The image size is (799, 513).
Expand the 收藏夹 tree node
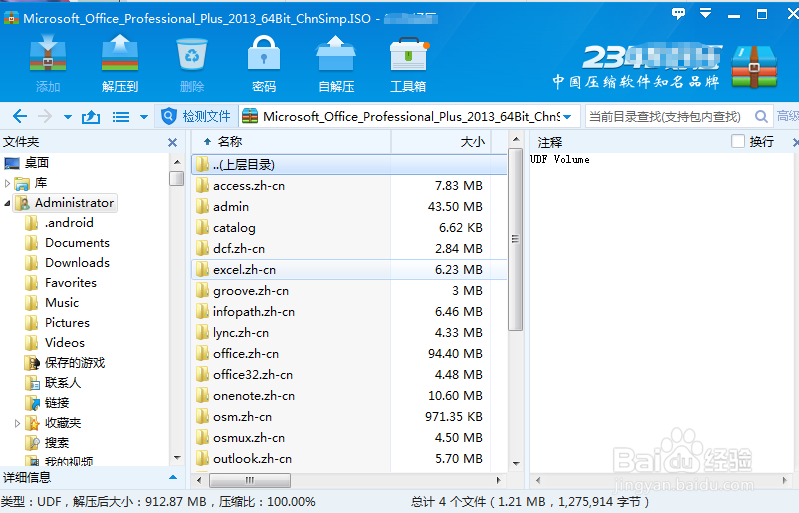point(17,423)
